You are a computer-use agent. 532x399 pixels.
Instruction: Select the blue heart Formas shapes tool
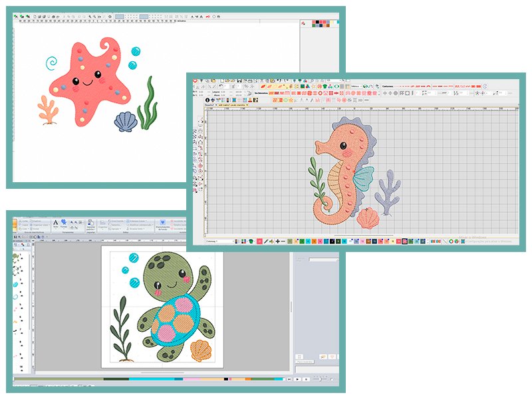pos(64,223)
